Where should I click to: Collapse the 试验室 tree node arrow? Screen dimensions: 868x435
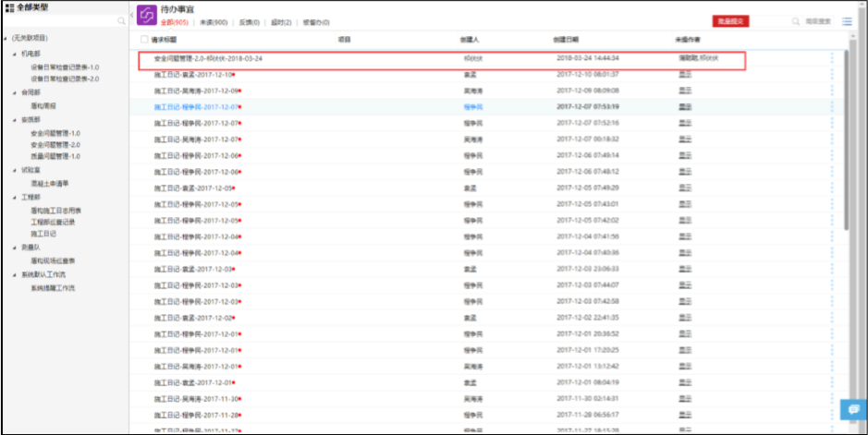click(x=15, y=170)
